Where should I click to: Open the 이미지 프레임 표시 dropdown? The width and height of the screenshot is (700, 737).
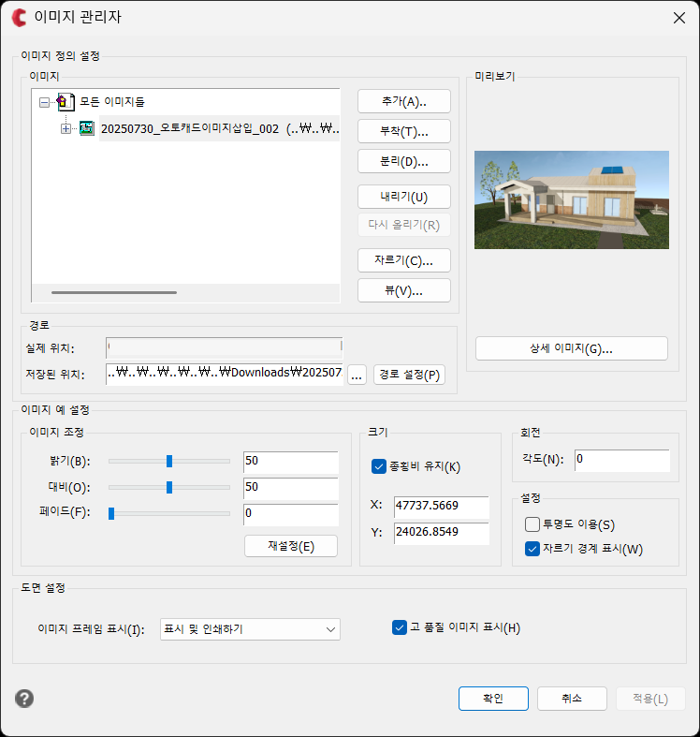[x=250, y=629]
